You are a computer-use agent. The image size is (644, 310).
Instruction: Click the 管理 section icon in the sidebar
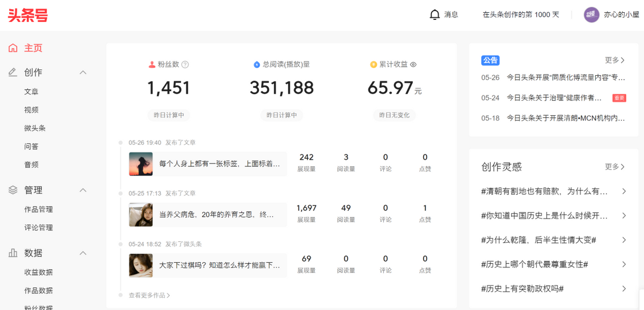coord(13,189)
